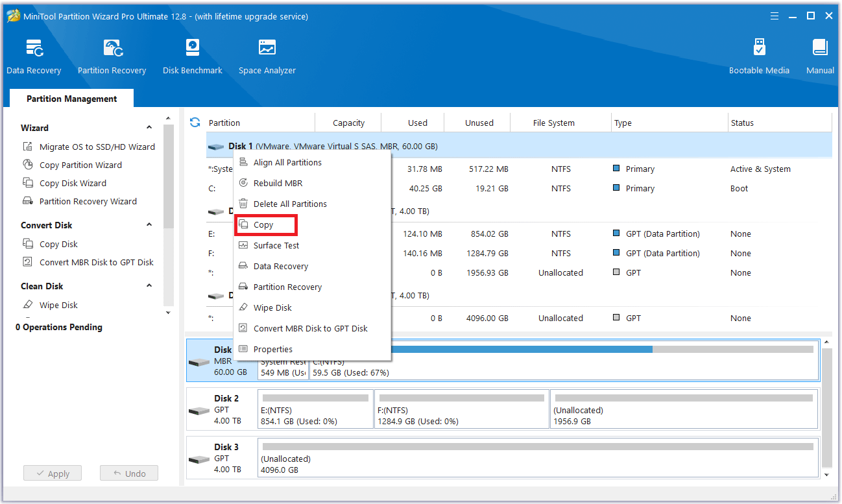
Task: Select the E: partition row
Action: pos(519,234)
